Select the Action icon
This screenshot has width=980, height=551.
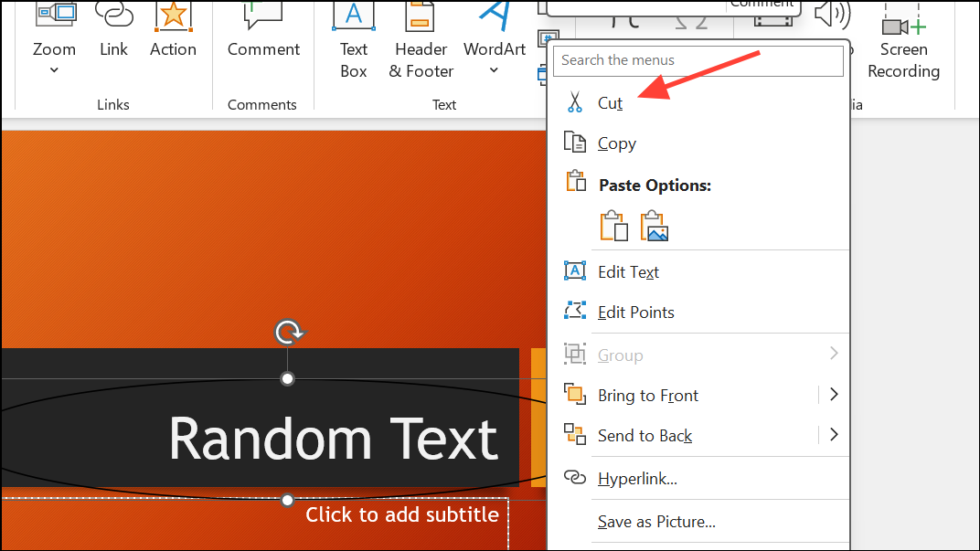point(173,18)
